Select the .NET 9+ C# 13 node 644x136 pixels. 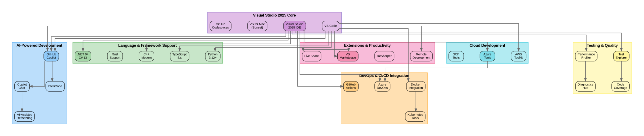tap(83, 56)
